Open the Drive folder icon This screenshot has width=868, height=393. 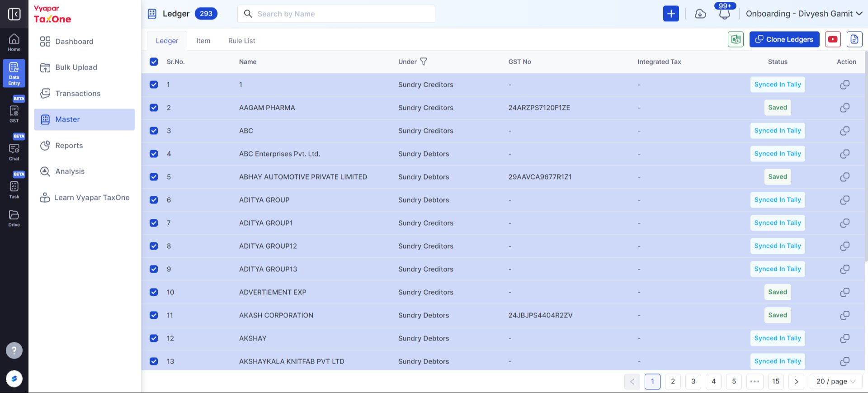14,218
